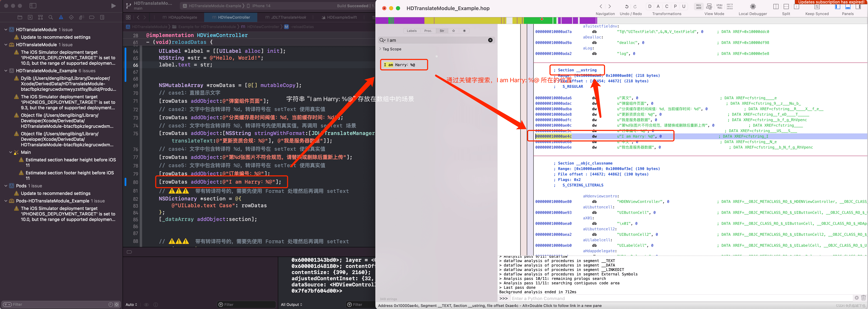Toggle Hopper left panel visibility
The width and height of the screenshot is (868, 309).
coord(837,7)
